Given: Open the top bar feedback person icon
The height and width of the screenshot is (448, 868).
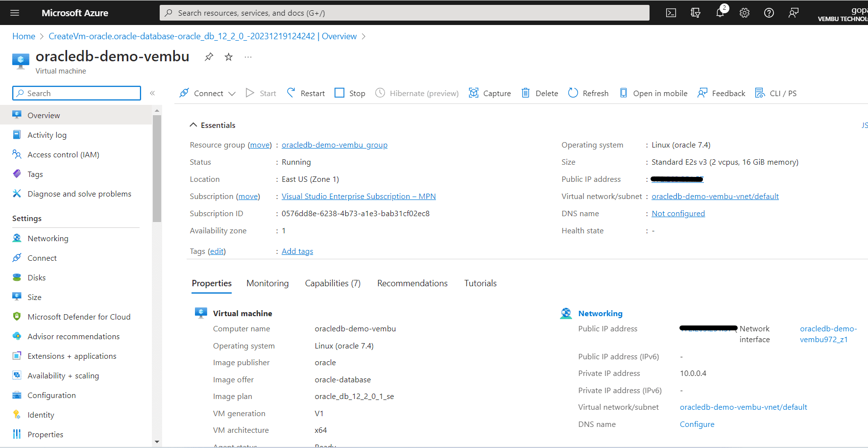Looking at the screenshot, I should 794,13.
